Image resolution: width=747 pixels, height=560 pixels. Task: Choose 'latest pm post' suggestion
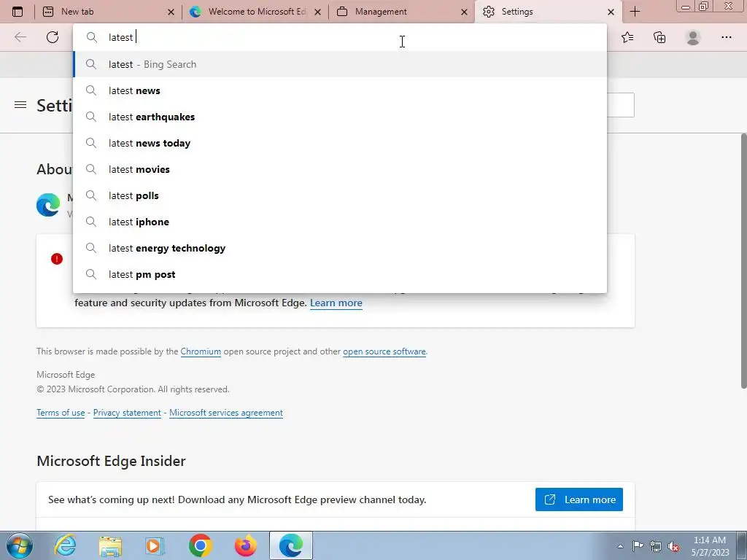pyautogui.click(x=340, y=274)
